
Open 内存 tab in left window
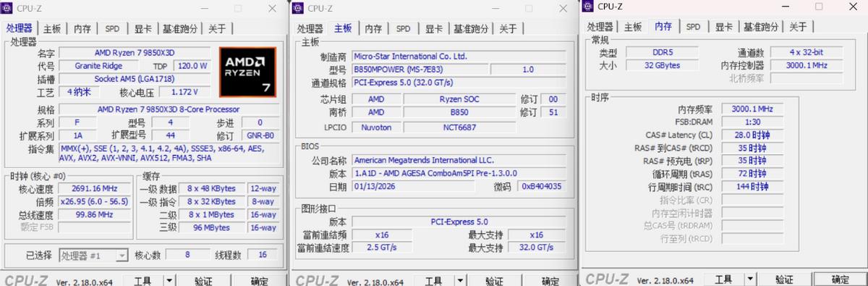82,29
